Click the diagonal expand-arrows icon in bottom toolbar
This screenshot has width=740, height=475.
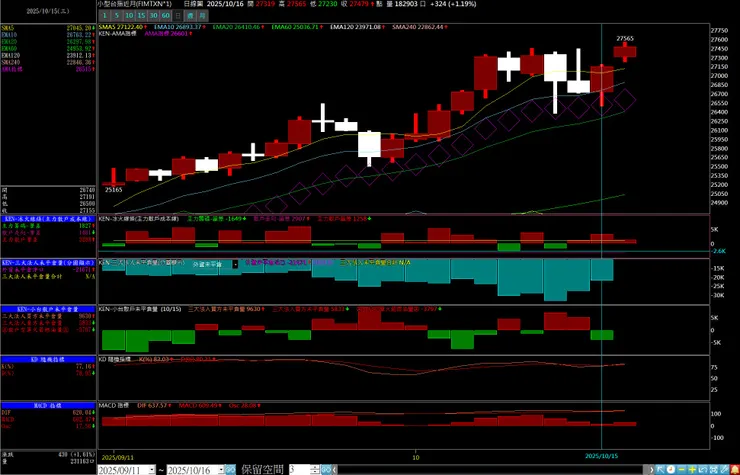tap(703, 470)
